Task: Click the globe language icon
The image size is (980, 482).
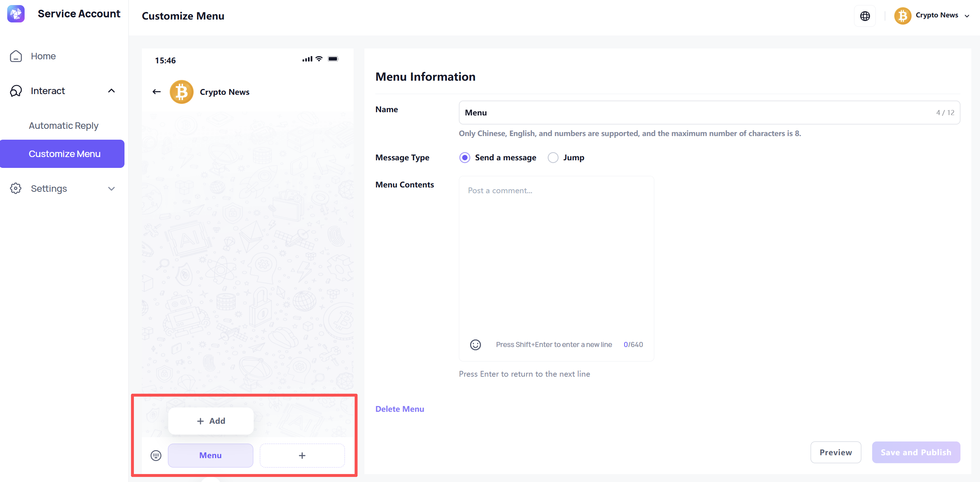Action: (865, 16)
